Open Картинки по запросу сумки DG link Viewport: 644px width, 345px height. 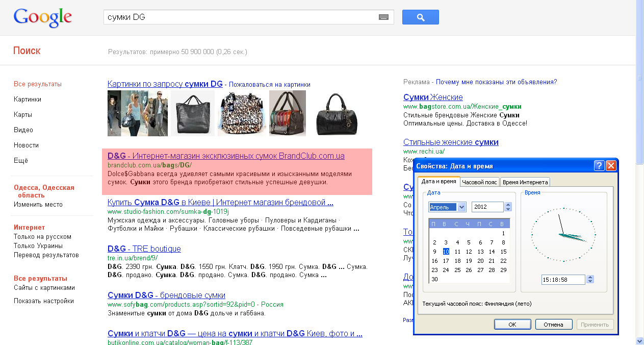165,84
